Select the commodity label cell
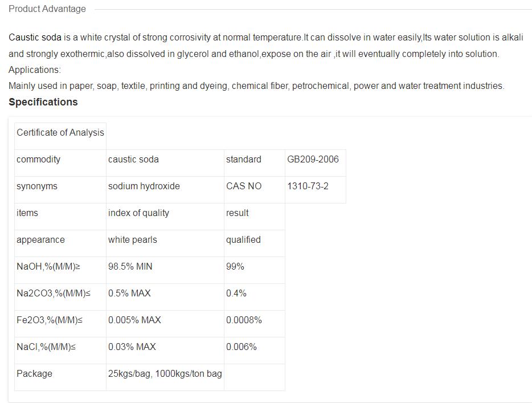This screenshot has width=532, height=403. (x=39, y=160)
